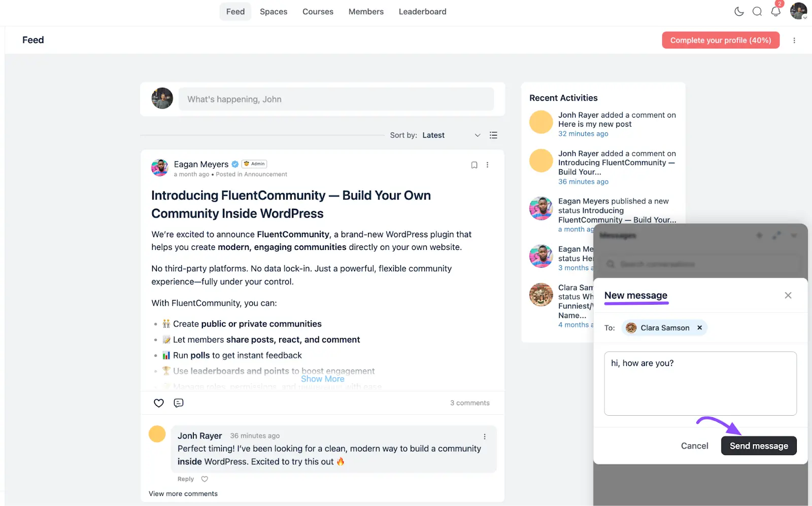This screenshot has width=812, height=506.
Task: Click comment icon under the post
Action: 179,403
